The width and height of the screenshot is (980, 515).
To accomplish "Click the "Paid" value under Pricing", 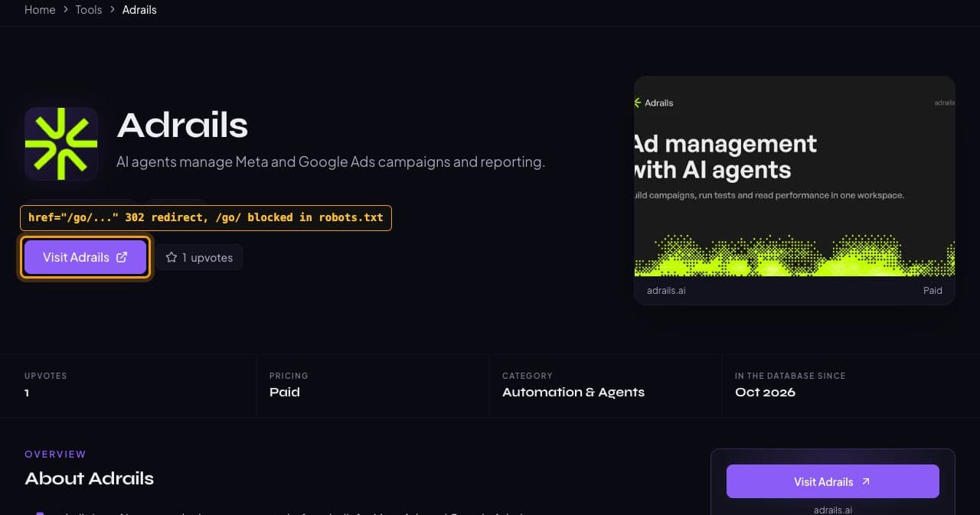I will pos(285,393).
